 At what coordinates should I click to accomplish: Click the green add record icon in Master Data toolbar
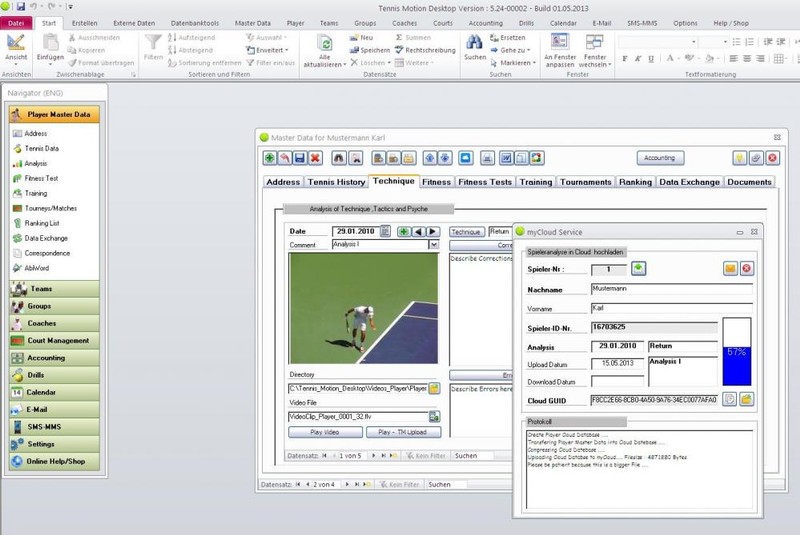pyautogui.click(x=270, y=158)
